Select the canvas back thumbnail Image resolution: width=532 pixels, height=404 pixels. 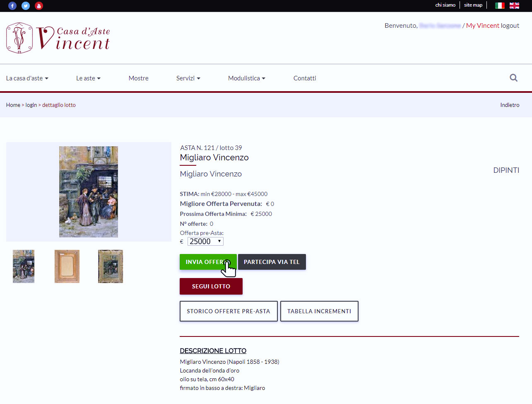pos(67,266)
